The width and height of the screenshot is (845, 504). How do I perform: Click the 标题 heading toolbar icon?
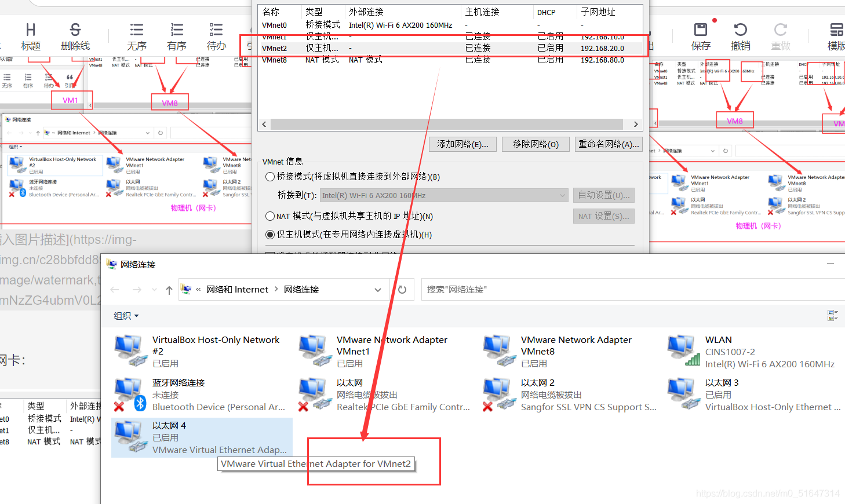coord(31,37)
